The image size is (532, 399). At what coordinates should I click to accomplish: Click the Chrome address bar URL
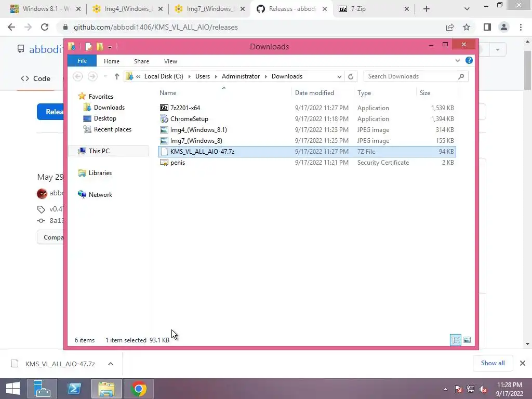[x=156, y=27]
